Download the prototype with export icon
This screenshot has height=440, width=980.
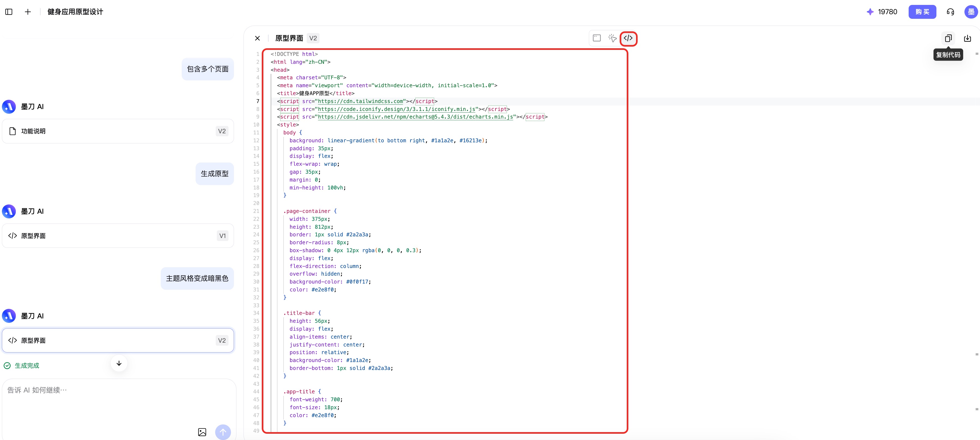(967, 38)
